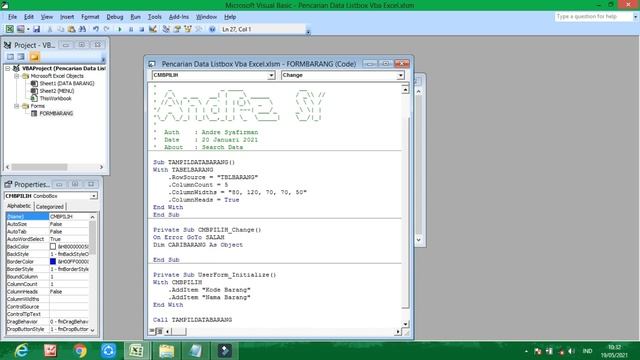The width and height of the screenshot is (640, 360).
Task: Select the AutoSize property row
Action: coord(47,224)
